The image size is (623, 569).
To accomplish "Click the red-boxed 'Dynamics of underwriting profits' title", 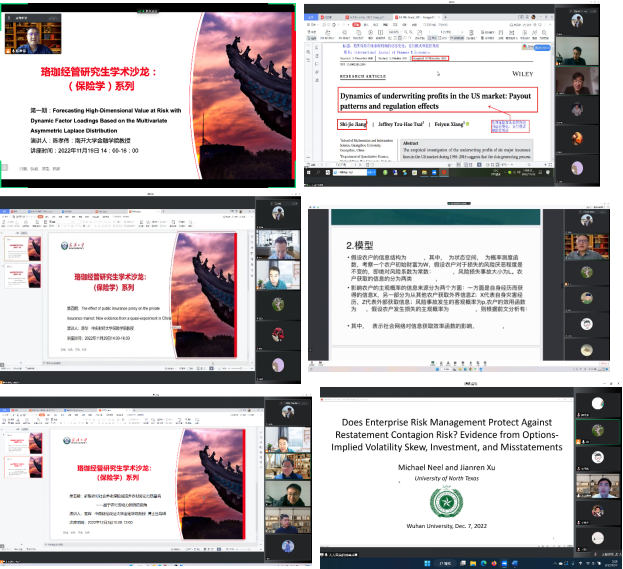I will tap(437, 100).
